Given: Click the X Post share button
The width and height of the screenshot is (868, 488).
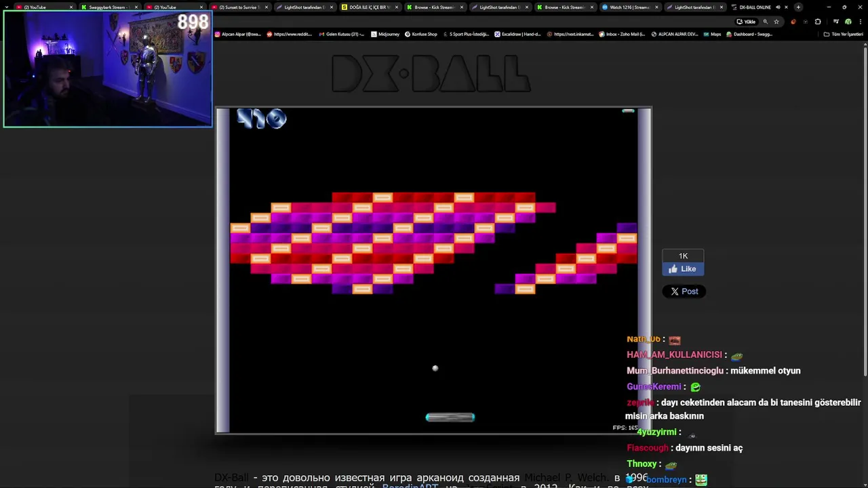Looking at the screenshot, I should (x=684, y=291).
